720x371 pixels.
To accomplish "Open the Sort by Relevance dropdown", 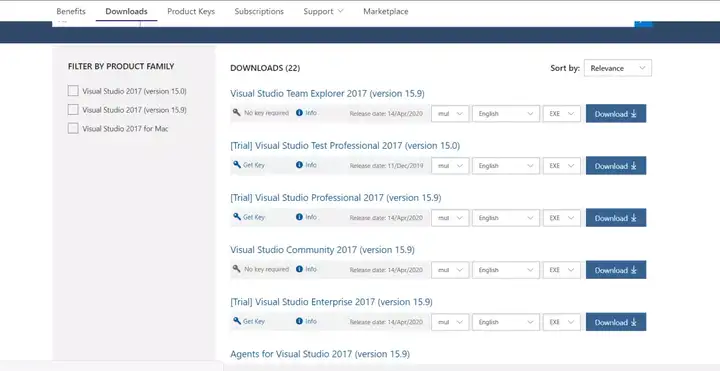I will pyautogui.click(x=618, y=68).
